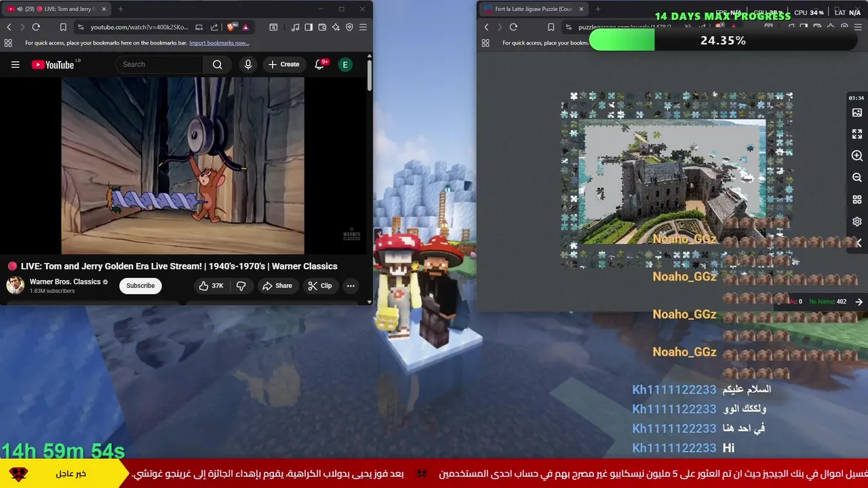Open the YouTube Create menu
This screenshot has width=868, height=488.
click(x=283, y=64)
